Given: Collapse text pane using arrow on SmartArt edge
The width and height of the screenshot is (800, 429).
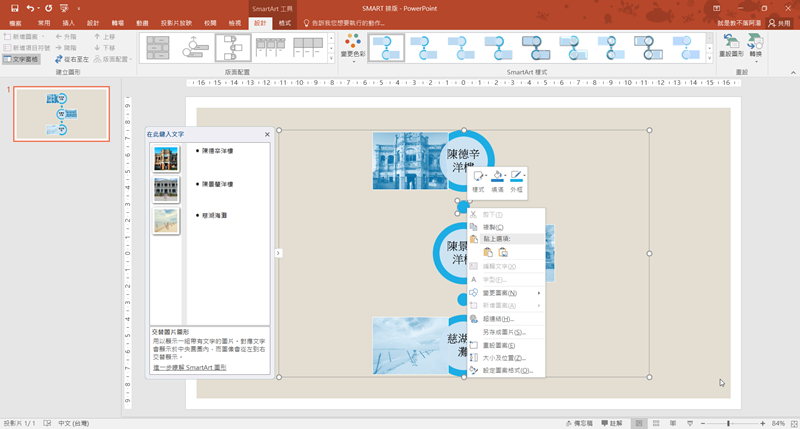Looking at the screenshot, I should (x=278, y=253).
